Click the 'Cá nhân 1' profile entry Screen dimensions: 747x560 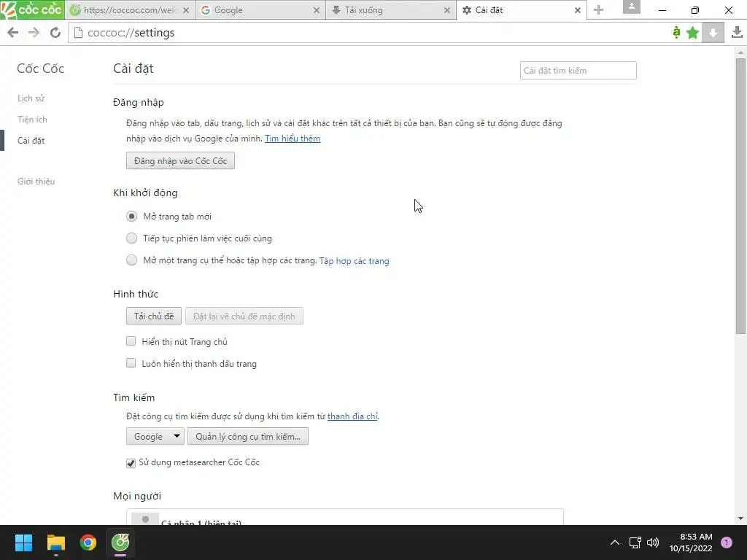click(x=345, y=518)
